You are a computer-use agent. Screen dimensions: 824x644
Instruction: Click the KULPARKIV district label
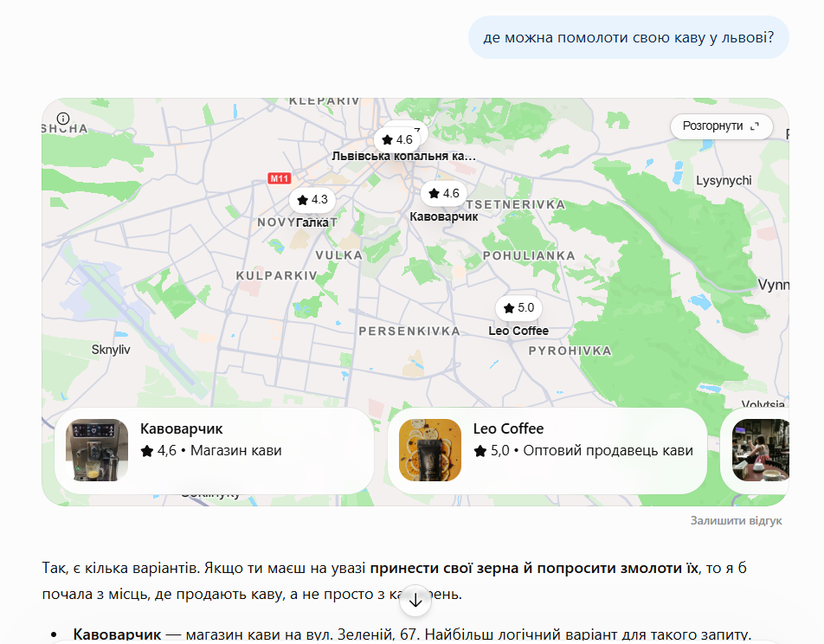276,275
